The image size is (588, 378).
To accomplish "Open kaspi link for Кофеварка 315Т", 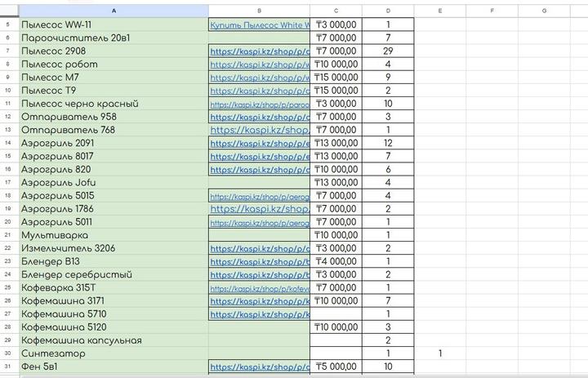I will click(x=260, y=288).
